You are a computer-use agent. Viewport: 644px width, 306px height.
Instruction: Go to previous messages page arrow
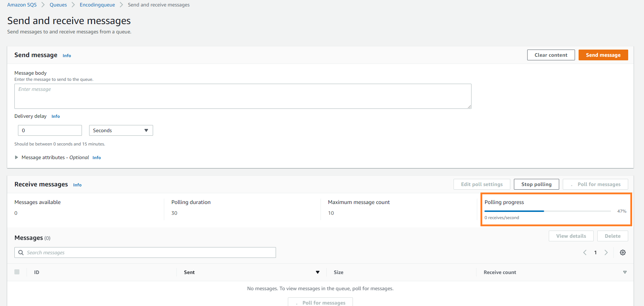tap(585, 252)
